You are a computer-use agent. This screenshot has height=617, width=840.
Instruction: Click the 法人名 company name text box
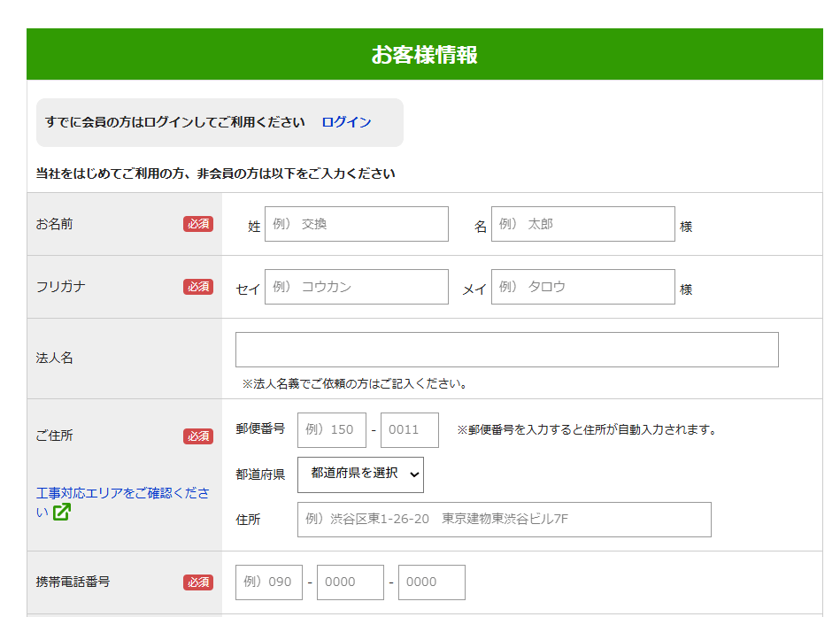pyautogui.click(x=506, y=350)
